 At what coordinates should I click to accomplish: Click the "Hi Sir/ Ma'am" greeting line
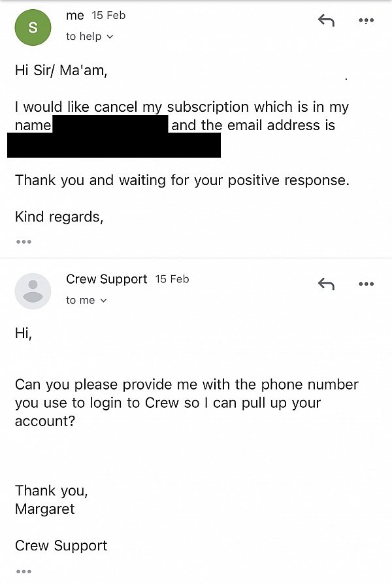click(x=61, y=71)
